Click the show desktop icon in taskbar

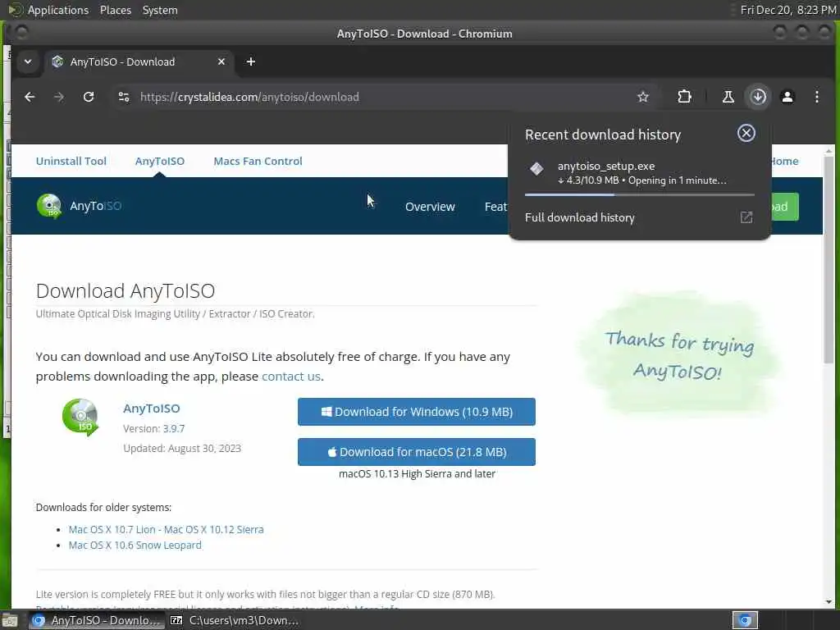[x=10, y=621]
